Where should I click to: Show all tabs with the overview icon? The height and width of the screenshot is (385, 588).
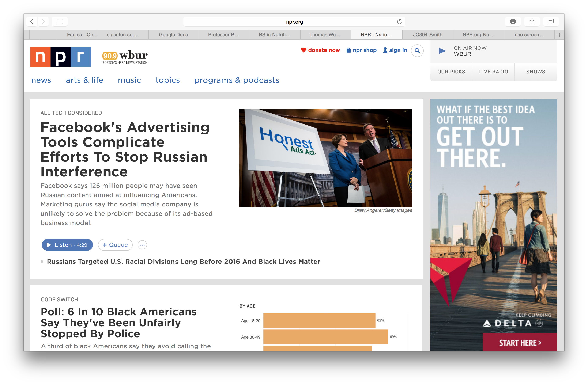(551, 22)
